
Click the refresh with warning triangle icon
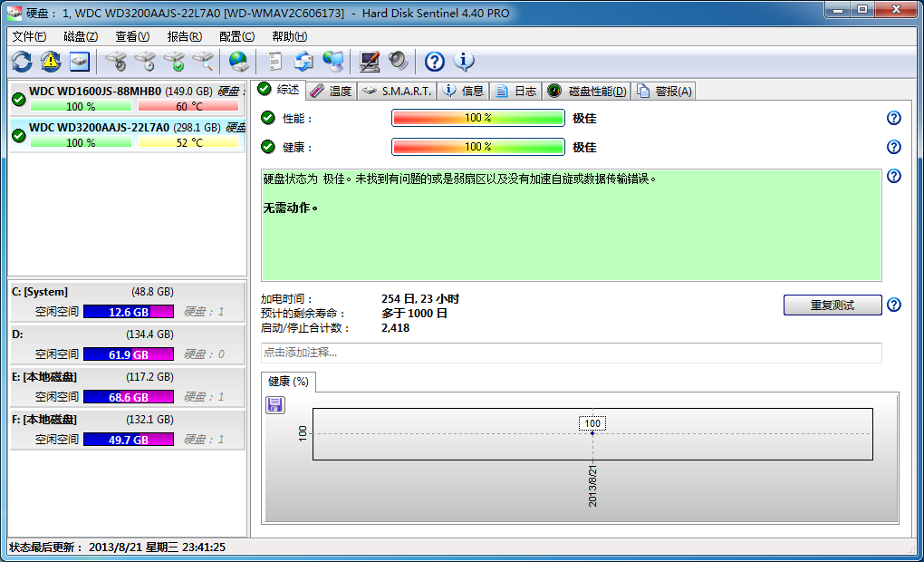tap(51, 62)
